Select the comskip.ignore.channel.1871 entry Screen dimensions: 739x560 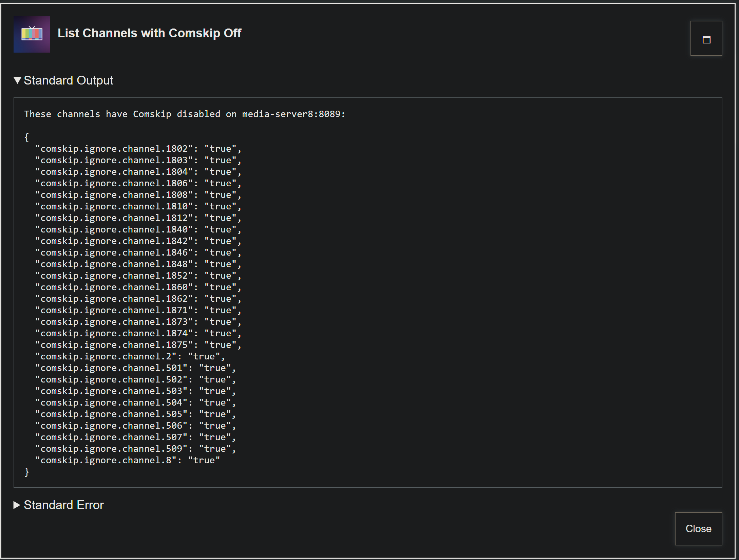tap(138, 310)
